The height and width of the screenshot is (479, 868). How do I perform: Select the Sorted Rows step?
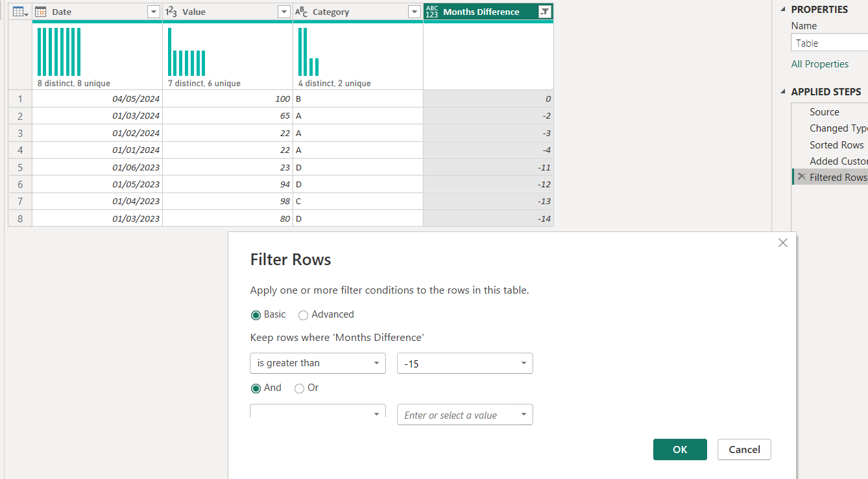pos(836,145)
